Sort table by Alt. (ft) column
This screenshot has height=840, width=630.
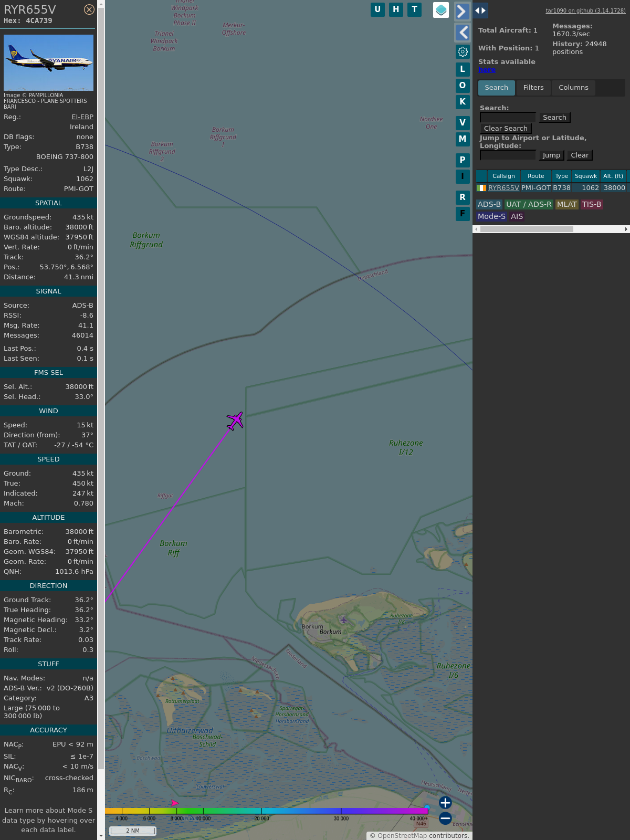pyautogui.click(x=613, y=176)
